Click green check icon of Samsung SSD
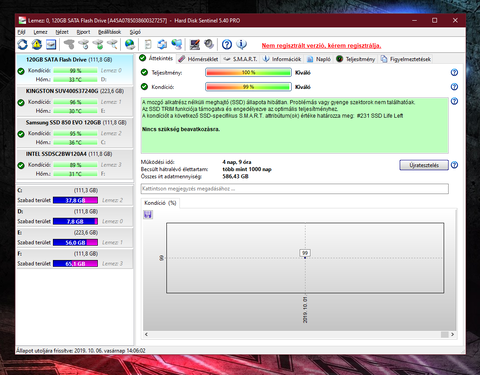 point(21,134)
